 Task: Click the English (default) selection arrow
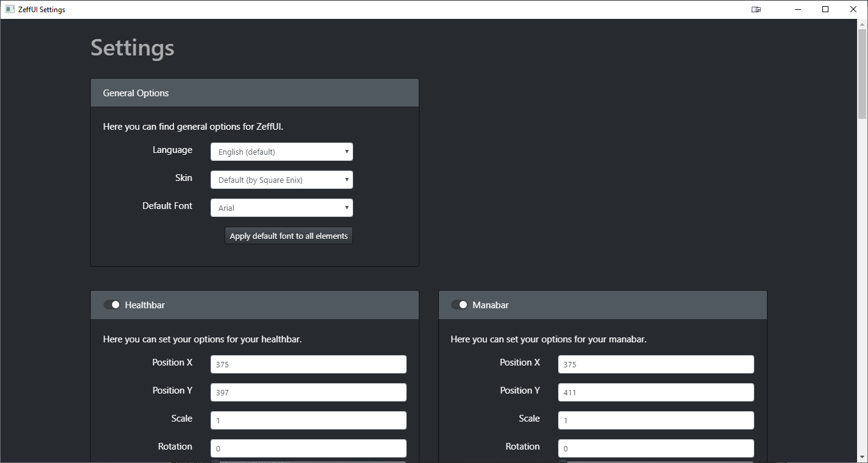[x=346, y=151]
